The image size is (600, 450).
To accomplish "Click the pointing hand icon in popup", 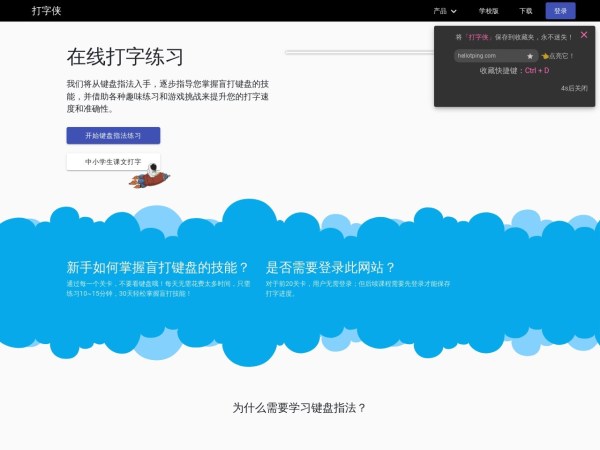I will click(545, 56).
